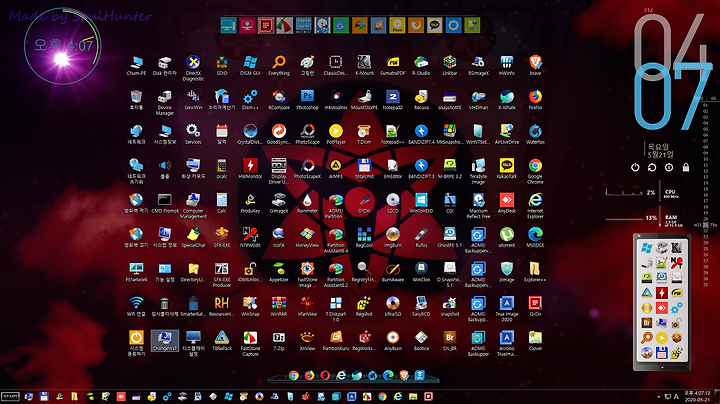
Task: Launch FastStone Capture shortcut
Action: [x=250, y=343]
